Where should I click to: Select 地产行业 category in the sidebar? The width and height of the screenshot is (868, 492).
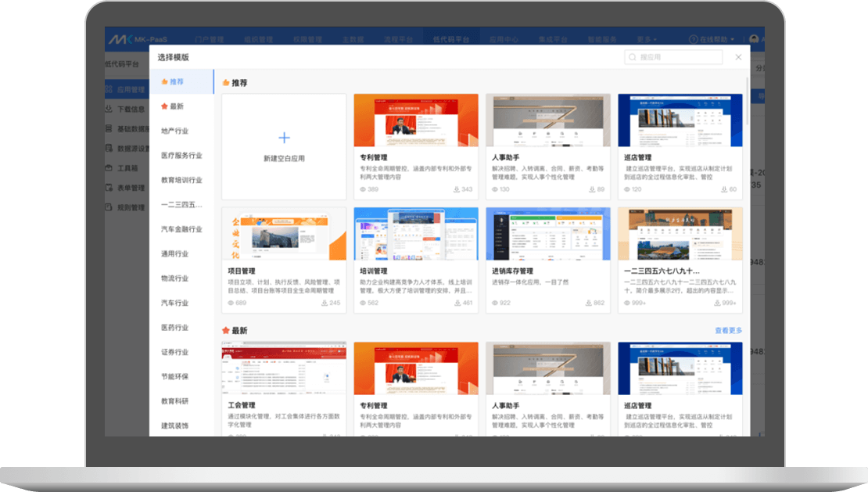click(174, 131)
